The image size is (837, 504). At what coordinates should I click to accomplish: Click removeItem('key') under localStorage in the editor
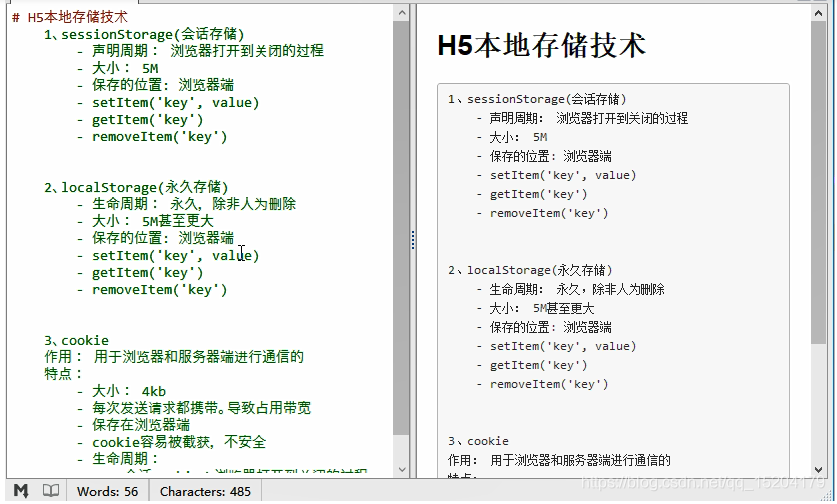[152, 290]
